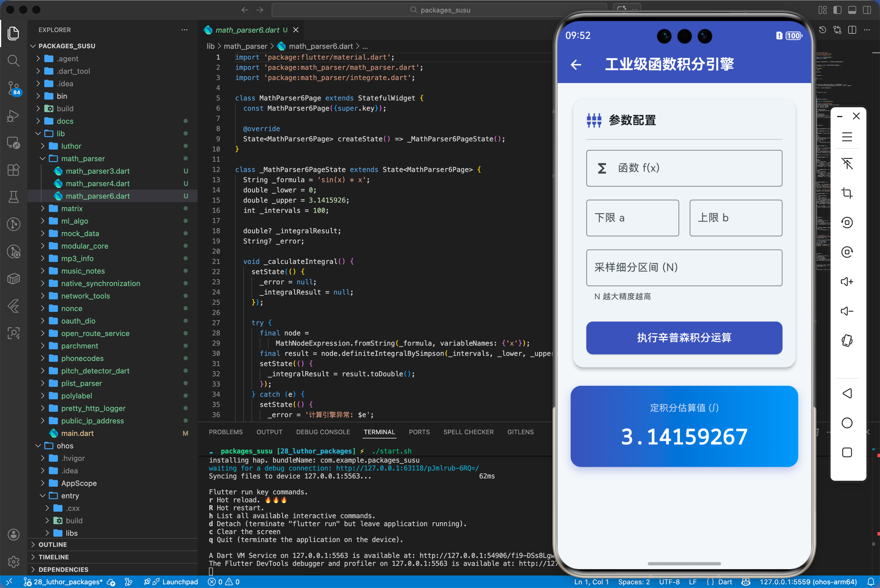Click emulator volume up icon

click(847, 282)
